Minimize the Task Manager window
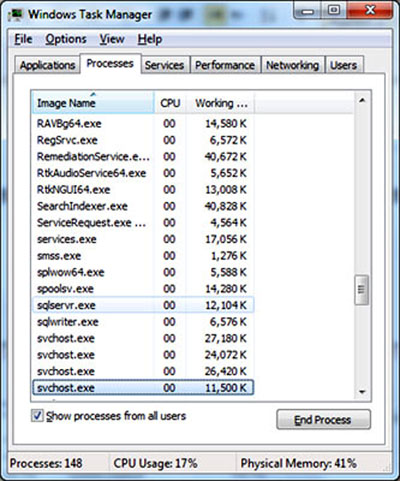The width and height of the screenshot is (400, 481). click(308, 12)
